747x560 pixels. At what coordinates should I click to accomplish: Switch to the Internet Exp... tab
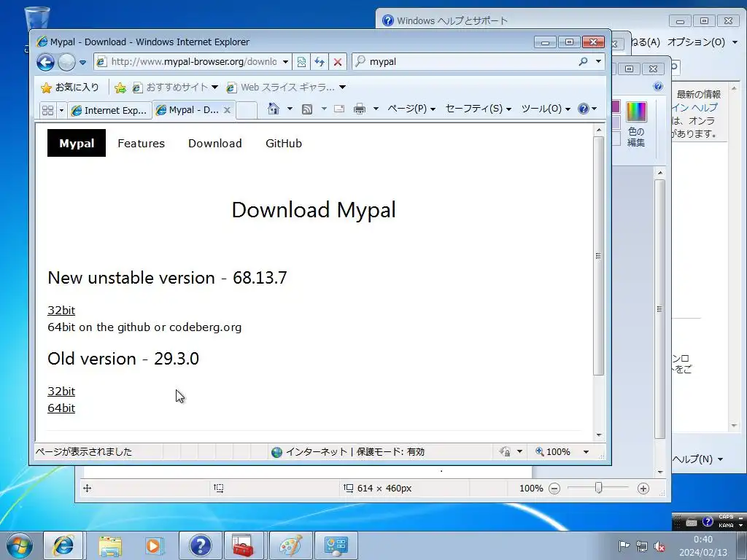tap(109, 111)
